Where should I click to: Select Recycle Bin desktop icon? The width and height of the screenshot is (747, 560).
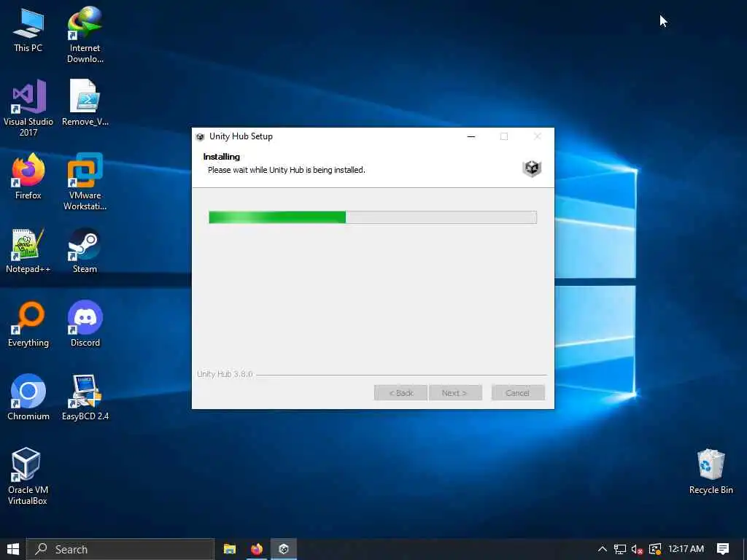point(711,472)
